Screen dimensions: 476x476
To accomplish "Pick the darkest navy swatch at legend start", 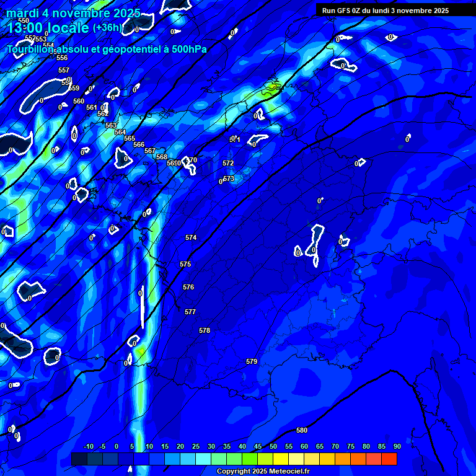I will click(79, 459).
